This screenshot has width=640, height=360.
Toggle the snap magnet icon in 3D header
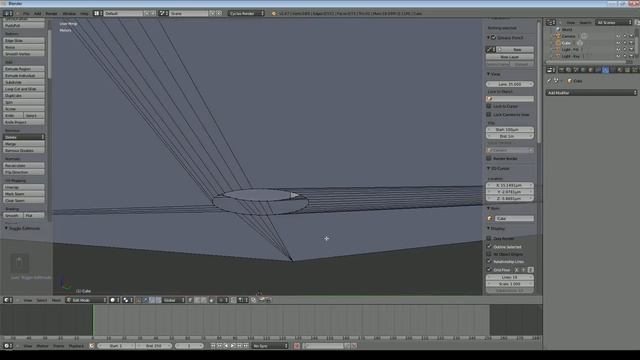tap(233, 300)
